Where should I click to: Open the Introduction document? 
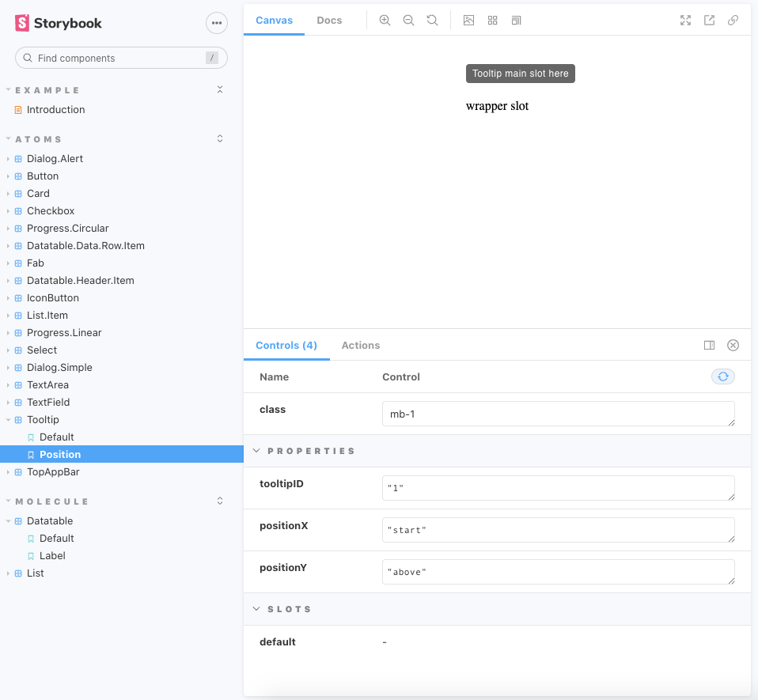(55, 110)
